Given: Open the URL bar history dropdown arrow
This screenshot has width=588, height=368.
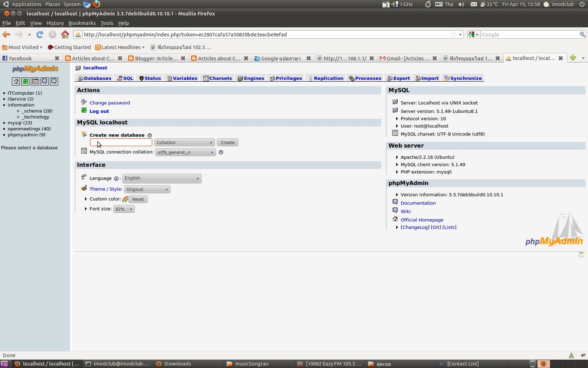Looking at the screenshot, I should pyautogui.click(x=460, y=35).
